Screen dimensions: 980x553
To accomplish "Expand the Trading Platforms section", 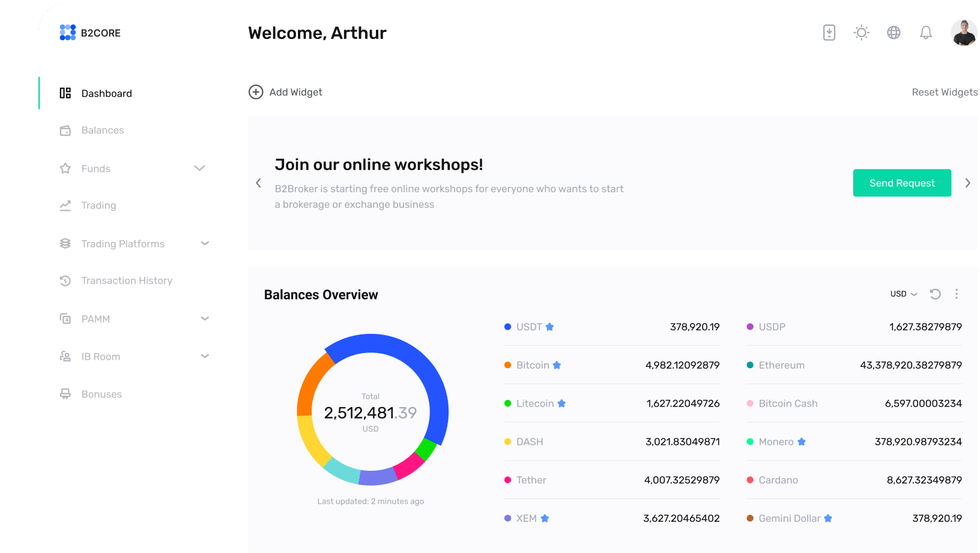I will [205, 243].
